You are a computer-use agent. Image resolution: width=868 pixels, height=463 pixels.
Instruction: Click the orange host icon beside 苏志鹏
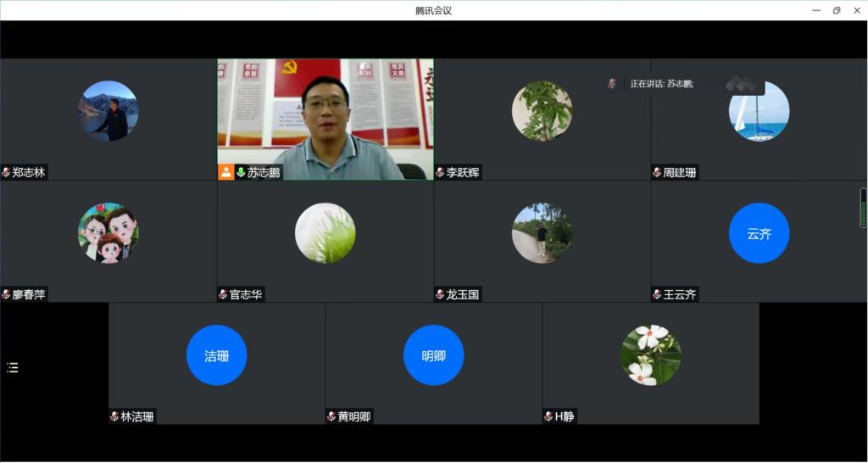click(226, 172)
